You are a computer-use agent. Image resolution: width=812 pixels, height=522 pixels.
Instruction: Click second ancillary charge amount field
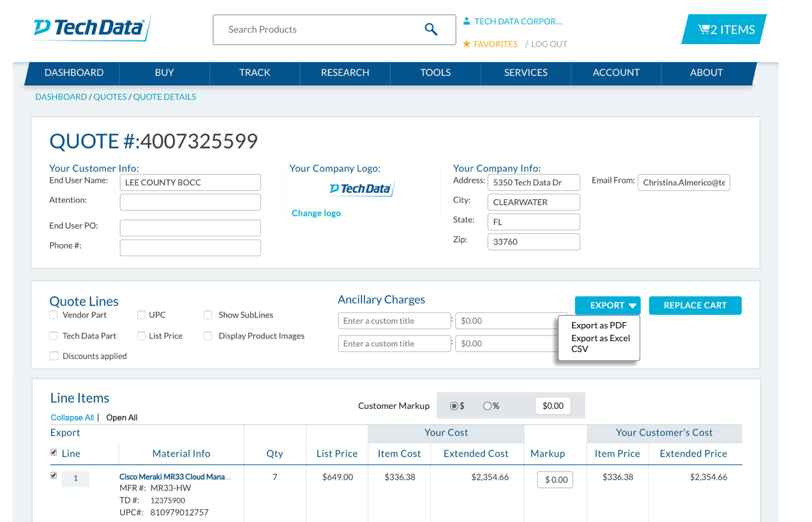507,344
